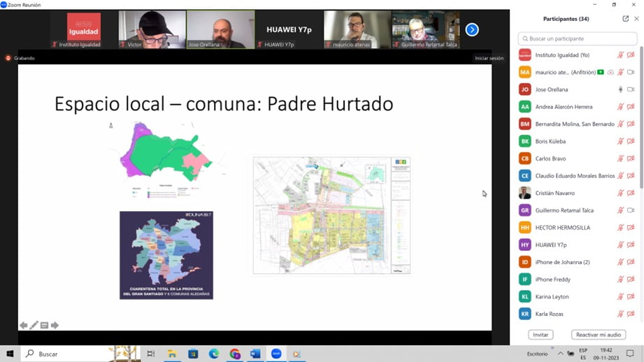
Task: Show next page of video thumbnails
Action: (472, 29)
